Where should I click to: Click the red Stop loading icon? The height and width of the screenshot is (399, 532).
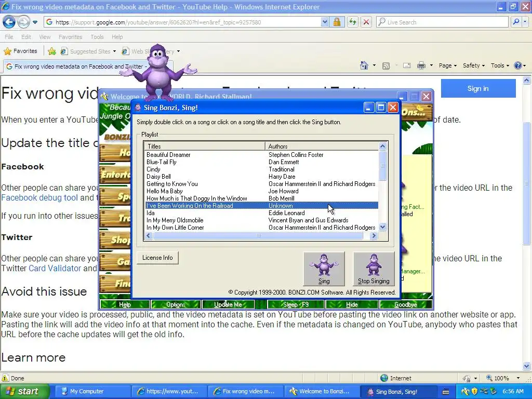click(x=366, y=22)
